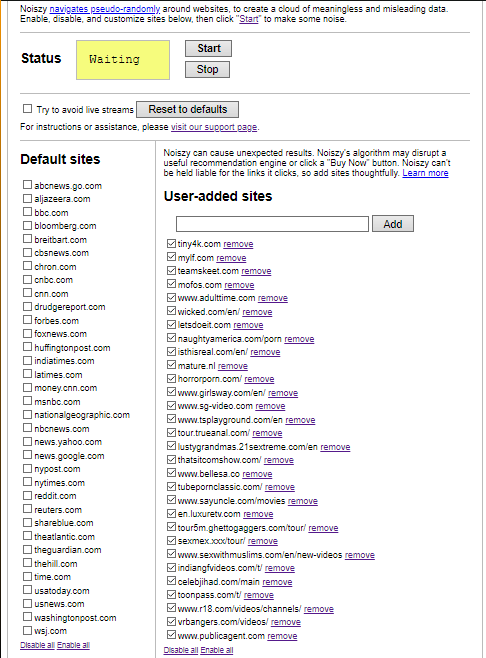486x658 pixels.
Task: Enable the bbc.com default site checkbox
Action: click(x=27, y=212)
